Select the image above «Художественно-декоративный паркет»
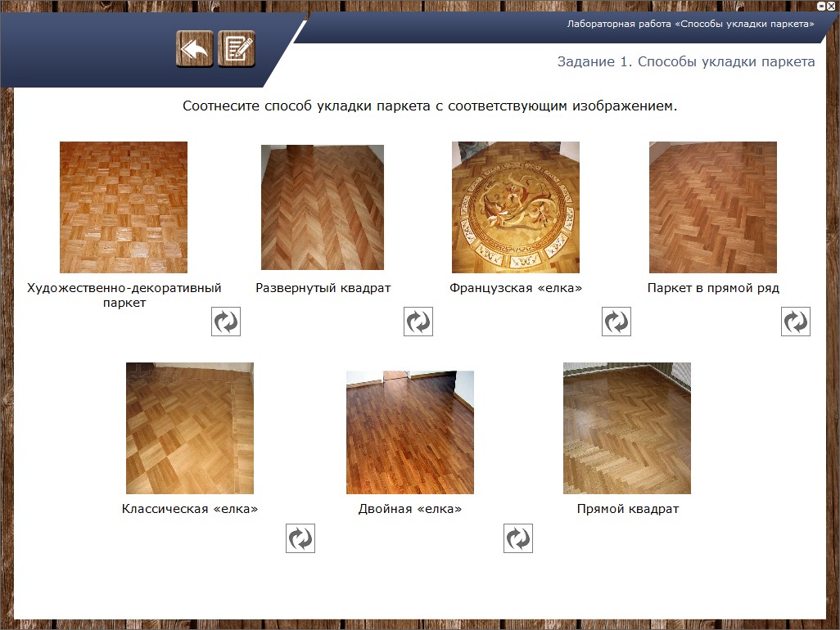840x630 pixels. (x=124, y=207)
